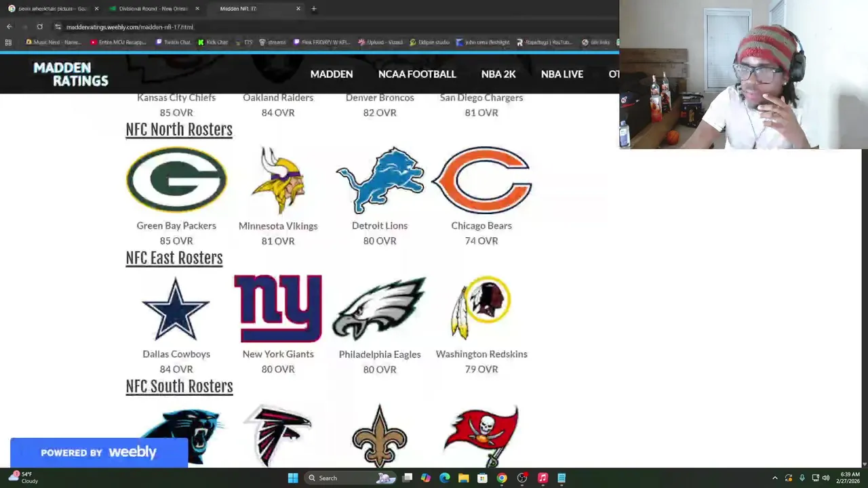
Task: Switch to the Google wheelchair picture tab
Action: [x=53, y=9]
